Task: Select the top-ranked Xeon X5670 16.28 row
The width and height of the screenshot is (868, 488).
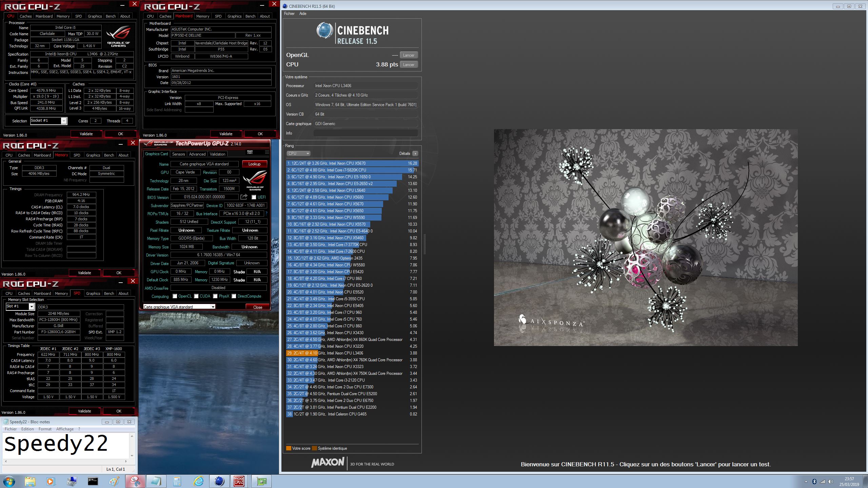Action: [352, 163]
